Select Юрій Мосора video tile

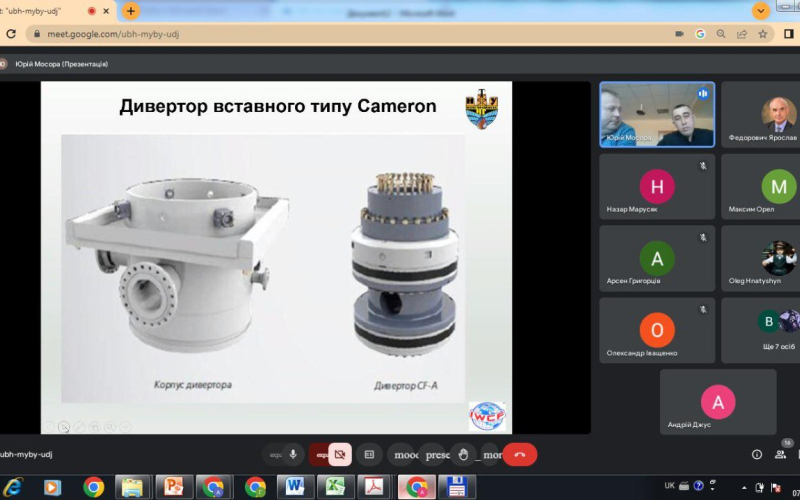click(x=657, y=115)
